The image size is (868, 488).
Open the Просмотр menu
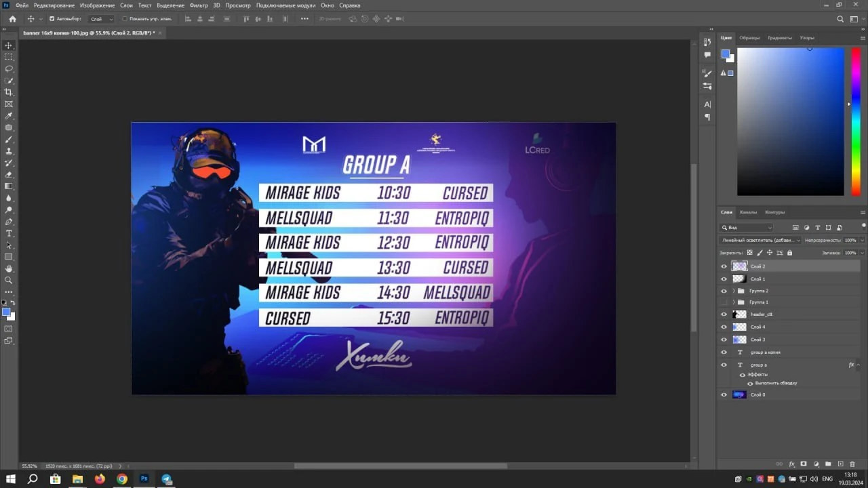tap(238, 5)
